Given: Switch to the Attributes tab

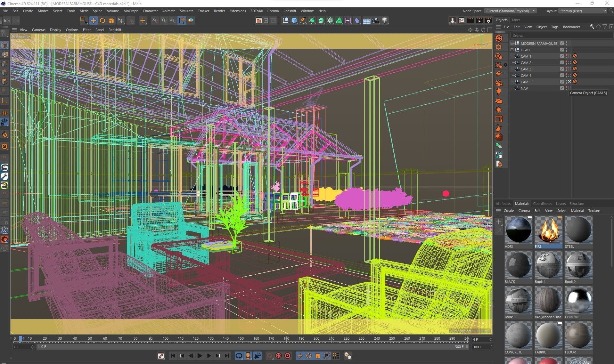Looking at the screenshot, I should tap(503, 204).
